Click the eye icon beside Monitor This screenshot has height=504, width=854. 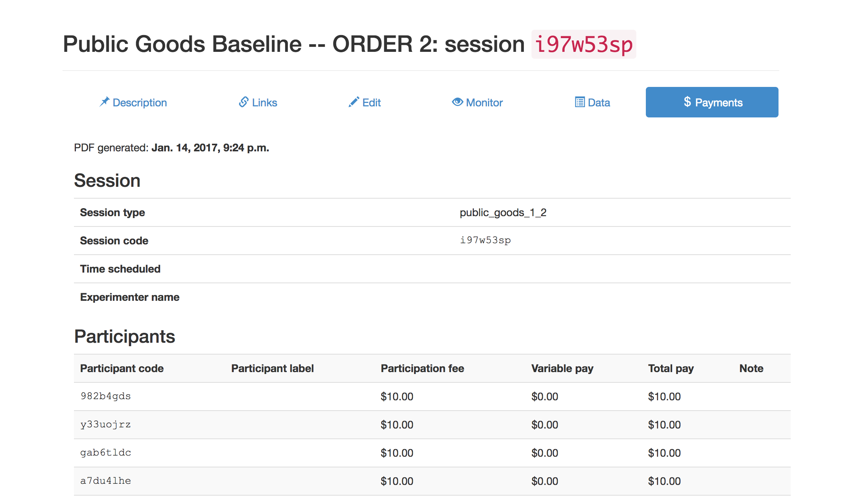coord(457,102)
